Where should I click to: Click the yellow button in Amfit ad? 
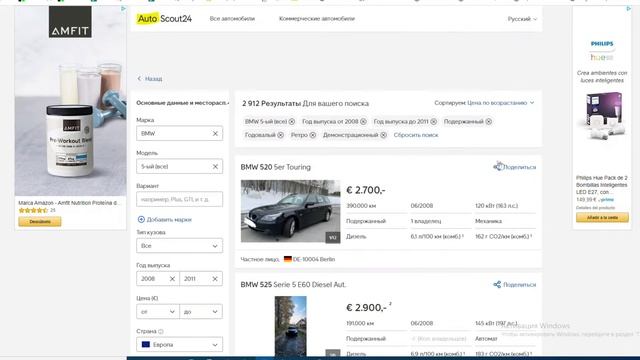point(40,222)
